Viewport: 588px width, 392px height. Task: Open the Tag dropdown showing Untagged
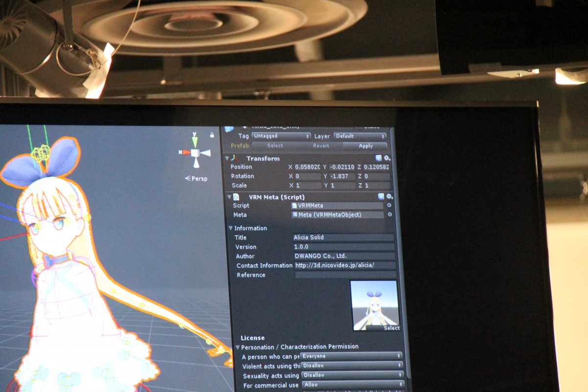281,136
